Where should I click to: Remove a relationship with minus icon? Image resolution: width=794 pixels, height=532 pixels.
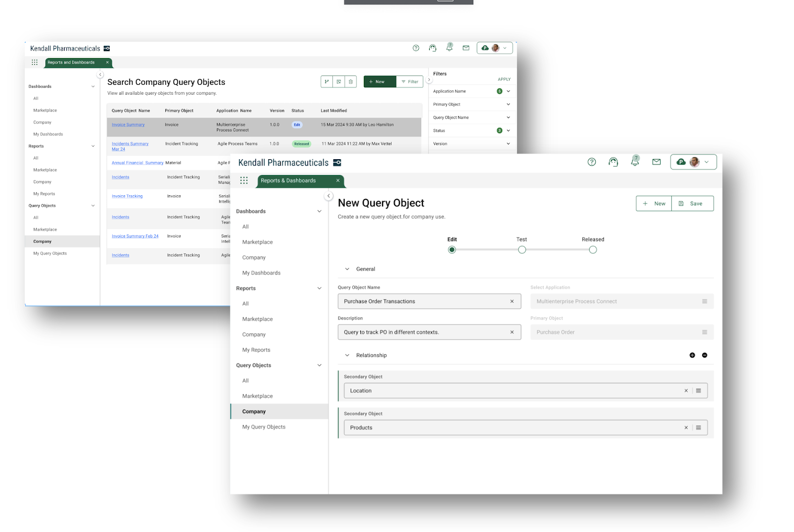click(x=705, y=355)
